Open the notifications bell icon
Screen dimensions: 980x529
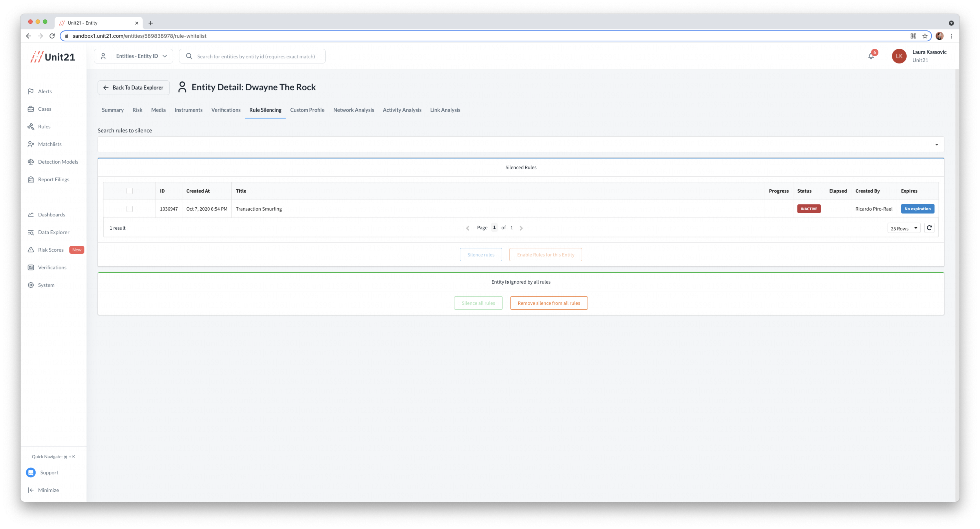pyautogui.click(x=871, y=56)
